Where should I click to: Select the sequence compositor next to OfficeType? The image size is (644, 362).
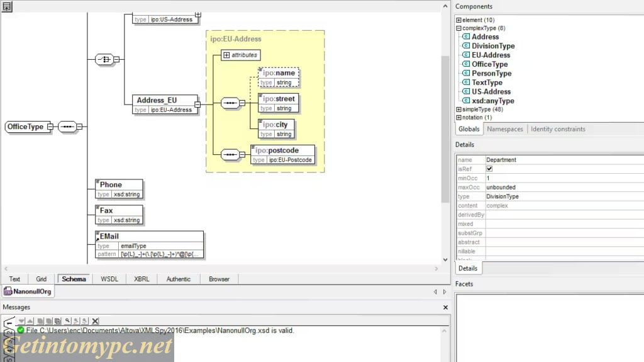point(67,127)
